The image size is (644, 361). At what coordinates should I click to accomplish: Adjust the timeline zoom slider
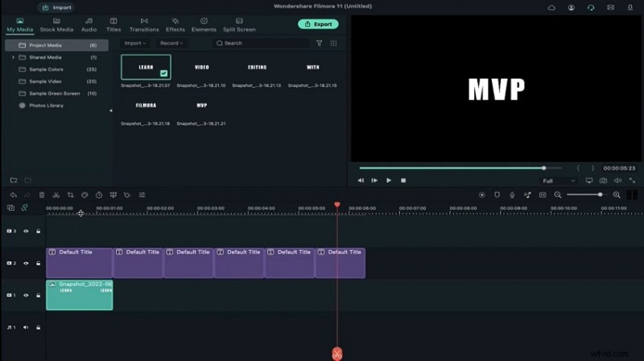(587, 195)
